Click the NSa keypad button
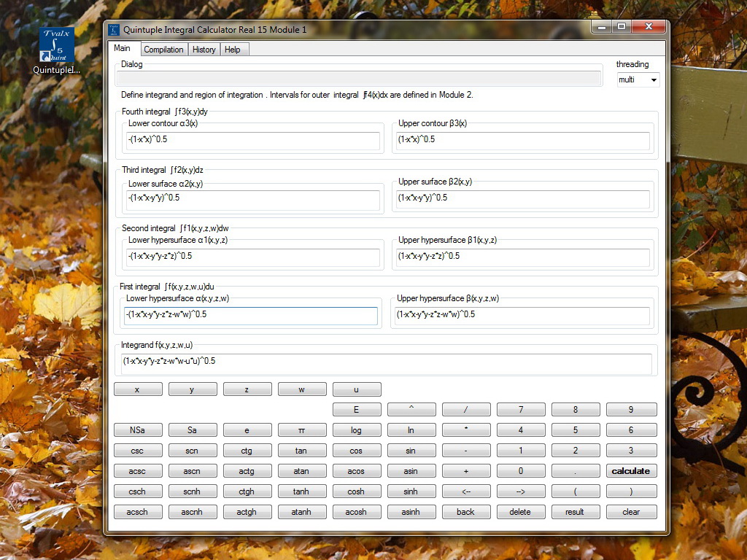Viewport: 747px width, 560px height. pyautogui.click(x=138, y=430)
